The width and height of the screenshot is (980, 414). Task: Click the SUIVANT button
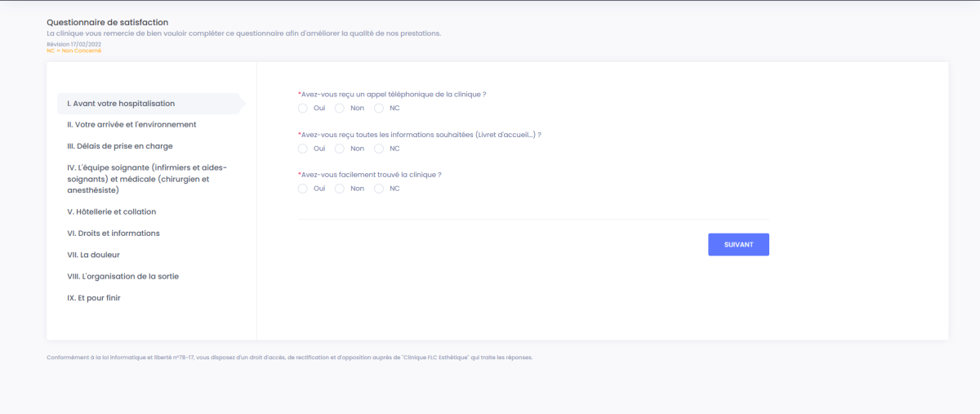pyautogui.click(x=738, y=245)
